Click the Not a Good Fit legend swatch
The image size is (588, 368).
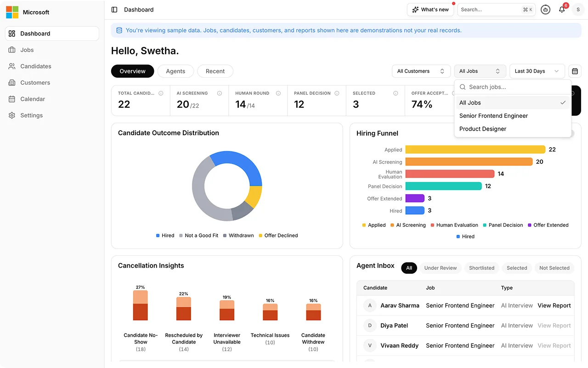(181, 236)
